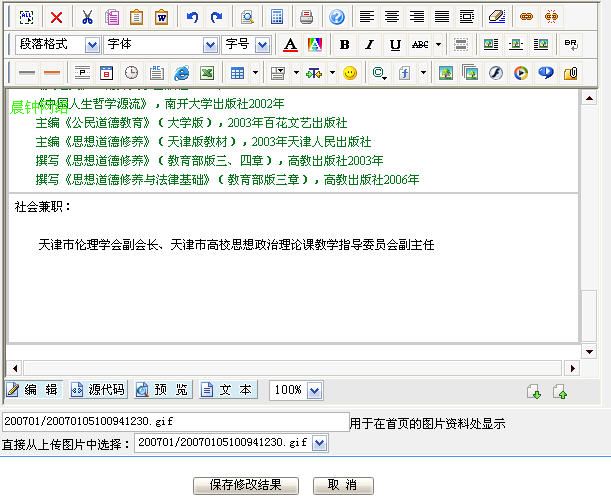
Task: Open the 字体 font dropdown
Action: tap(210, 45)
